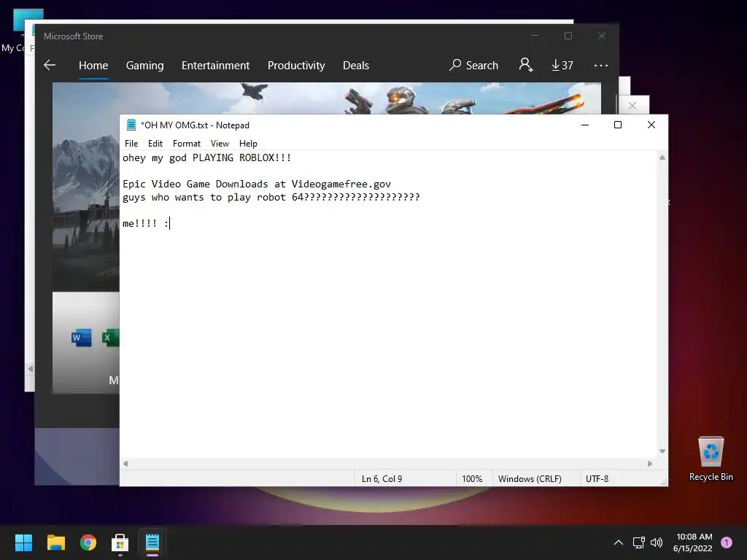This screenshot has height=560, width=747.
Task: Open the Notepad File menu
Action: [x=131, y=144]
